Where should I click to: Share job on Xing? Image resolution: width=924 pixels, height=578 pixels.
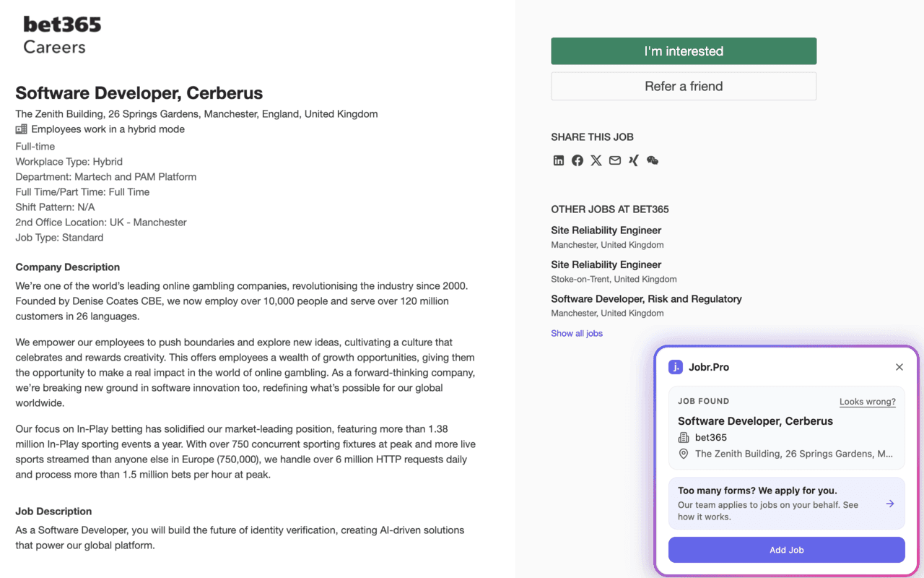[x=634, y=160]
